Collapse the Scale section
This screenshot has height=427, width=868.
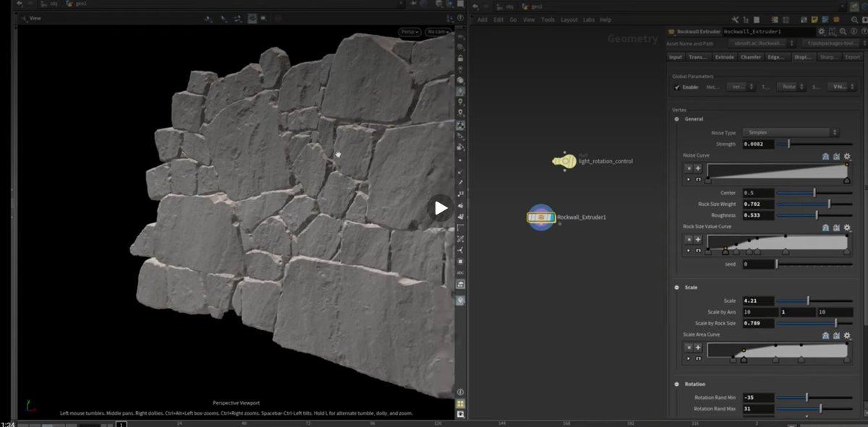(x=677, y=288)
